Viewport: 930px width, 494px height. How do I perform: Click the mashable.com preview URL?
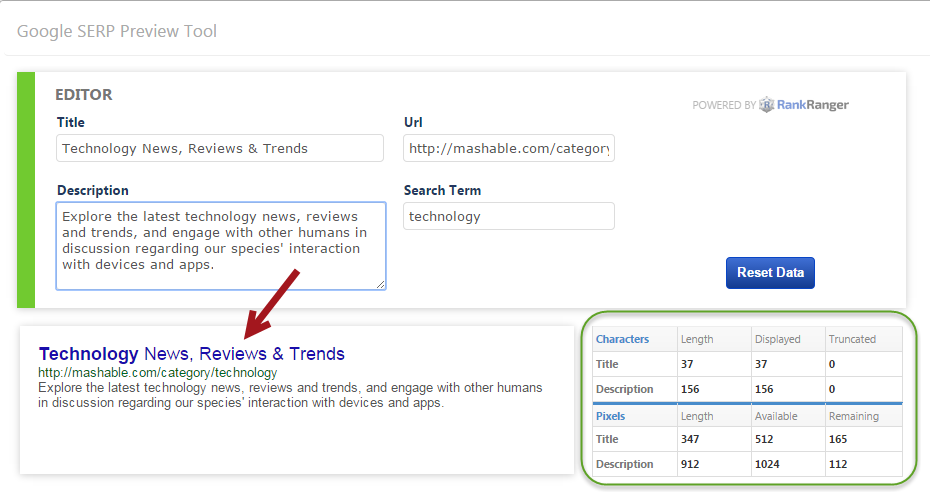pos(158,373)
